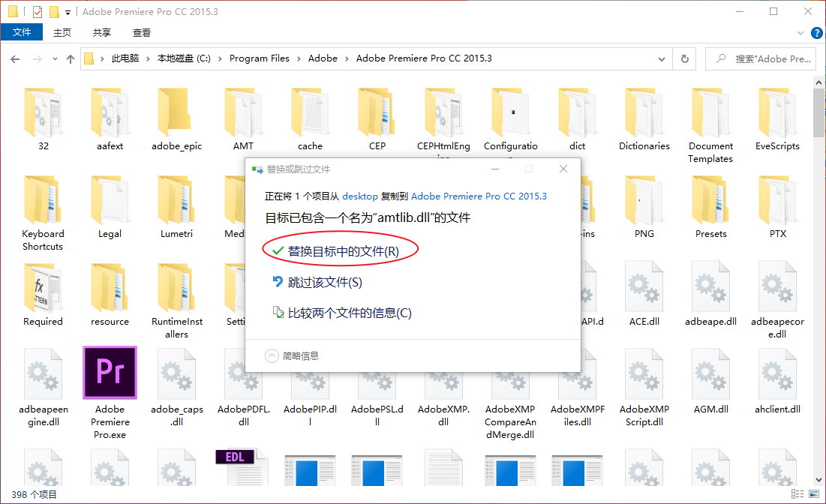
Task: Select the ACE.dll file
Action: click(644, 287)
